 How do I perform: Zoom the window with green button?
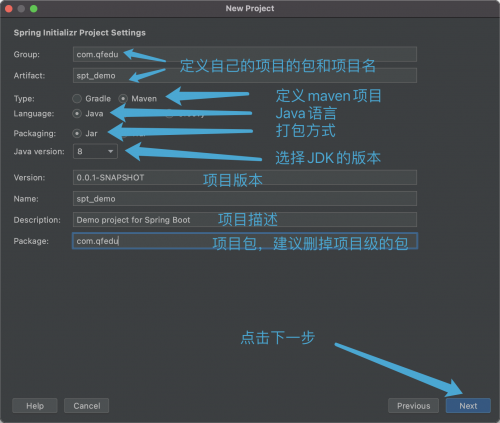(x=34, y=9)
